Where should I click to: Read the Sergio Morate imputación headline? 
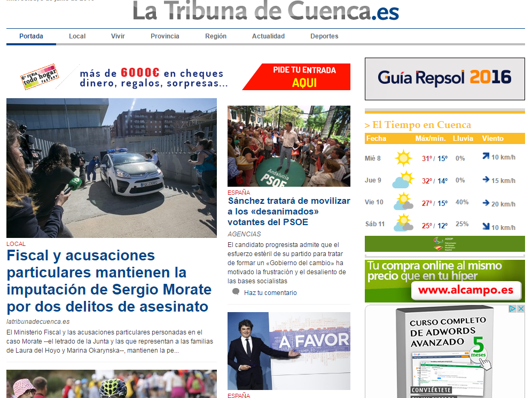point(109,281)
